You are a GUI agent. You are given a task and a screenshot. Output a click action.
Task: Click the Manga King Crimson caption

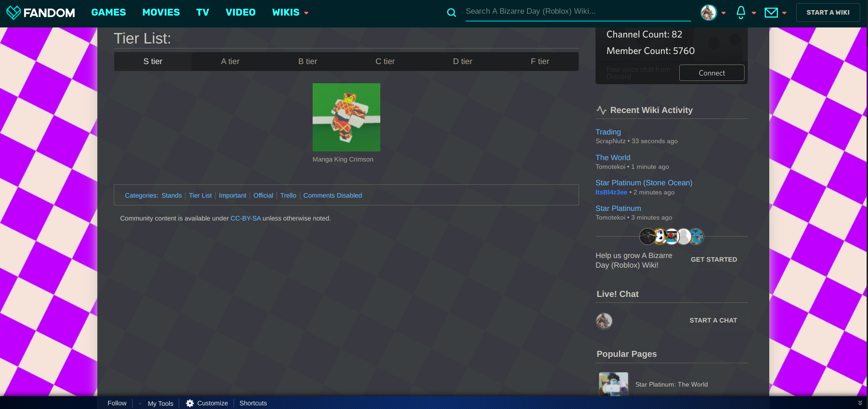click(x=343, y=159)
